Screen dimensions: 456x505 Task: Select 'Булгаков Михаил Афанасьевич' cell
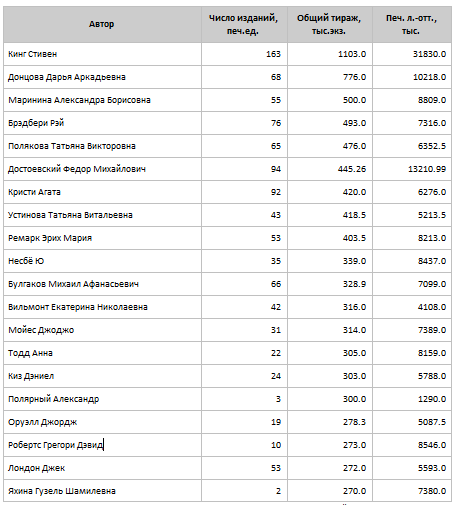pos(102,284)
